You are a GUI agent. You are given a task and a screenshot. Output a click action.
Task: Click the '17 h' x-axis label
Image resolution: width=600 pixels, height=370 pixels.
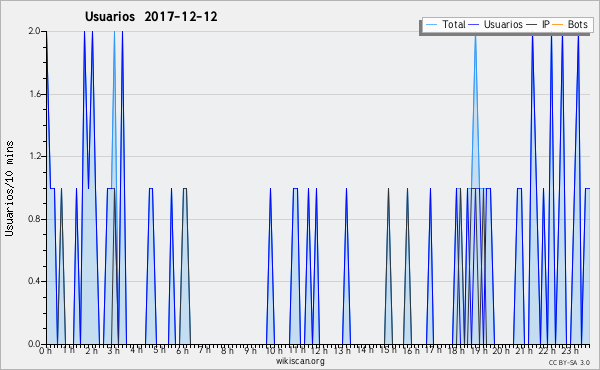[433, 350]
